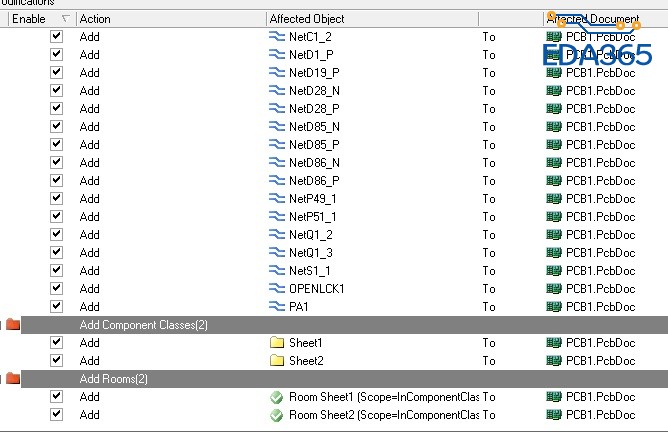Screen dimensions: 668x432
Task: Click the net icon beside NetC1_2
Action: pos(278,36)
